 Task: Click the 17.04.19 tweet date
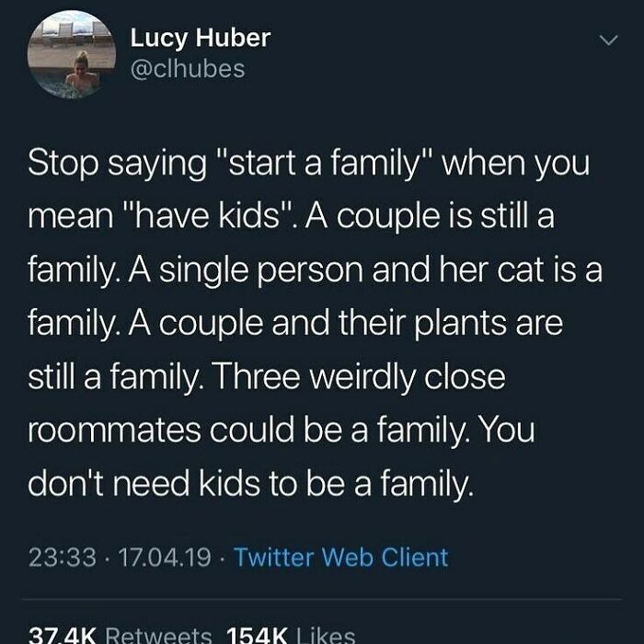165,558
